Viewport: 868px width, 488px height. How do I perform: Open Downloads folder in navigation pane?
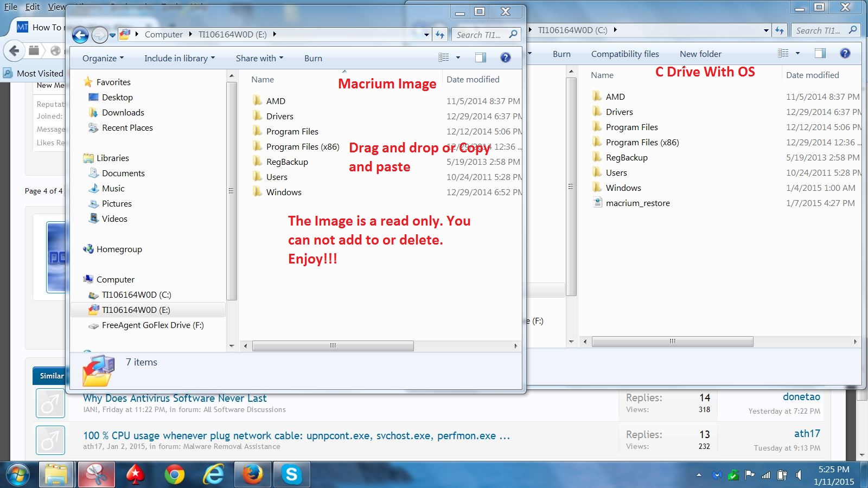click(x=123, y=112)
